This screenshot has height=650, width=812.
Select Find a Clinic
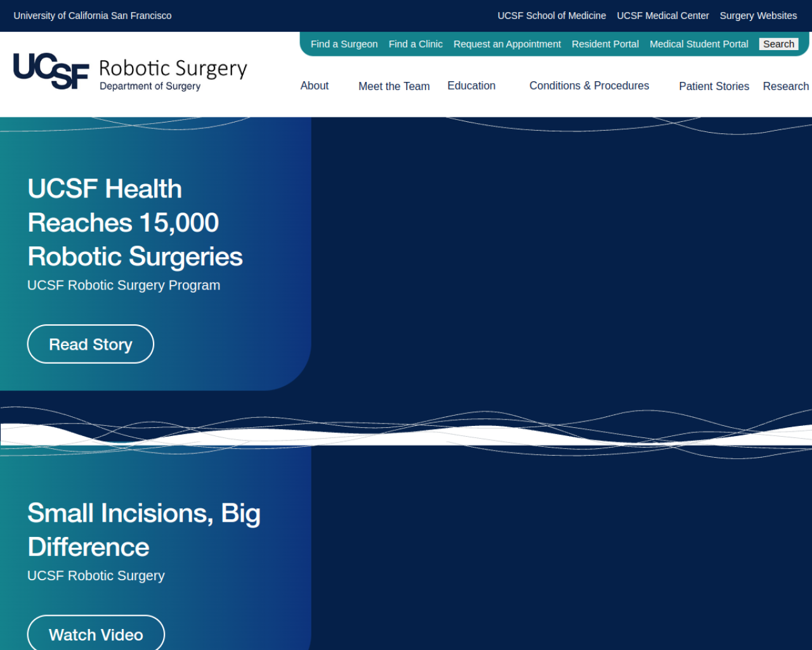click(x=416, y=44)
